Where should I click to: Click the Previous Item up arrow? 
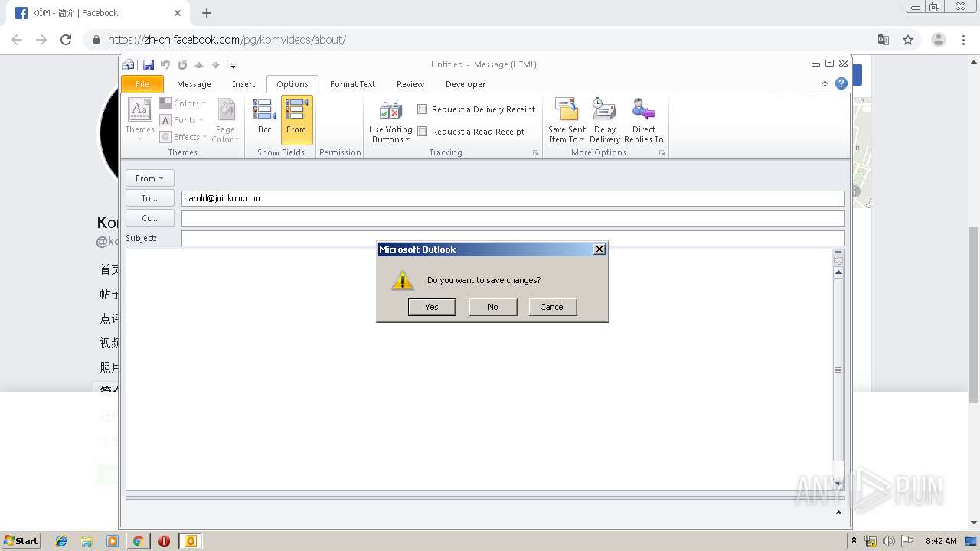199,65
